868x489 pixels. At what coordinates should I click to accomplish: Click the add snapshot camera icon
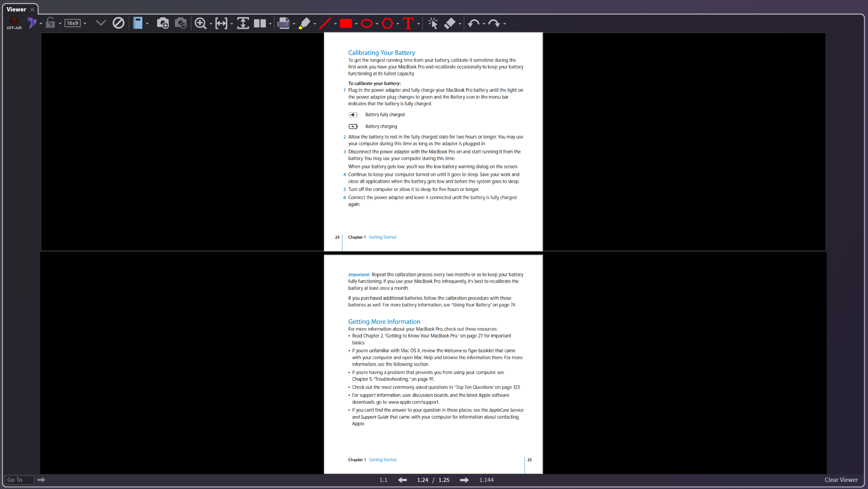pos(163,23)
